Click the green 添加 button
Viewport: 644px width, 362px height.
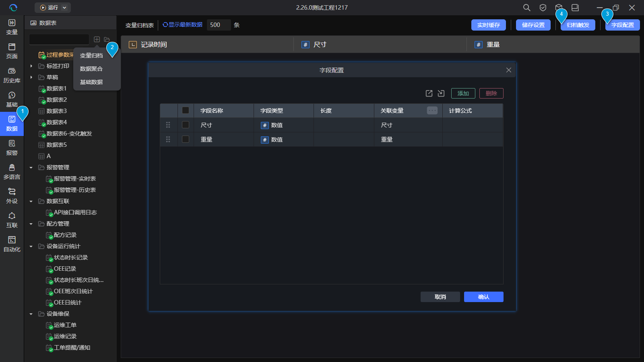[x=463, y=93]
